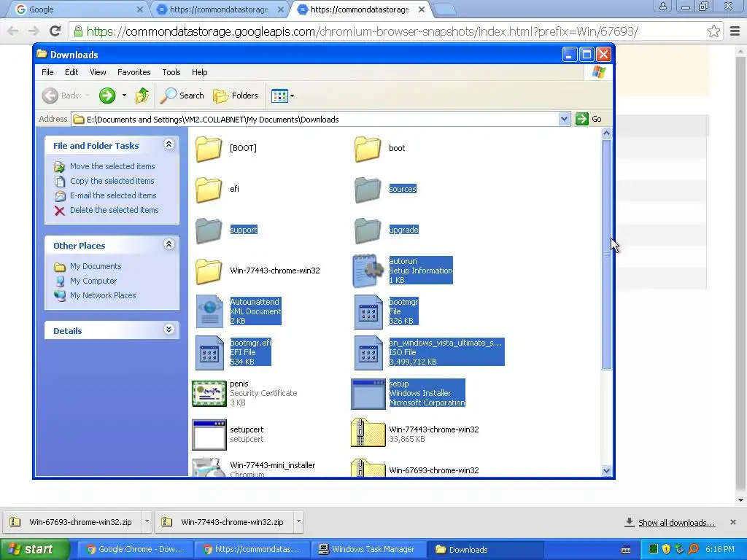Select the Win-67693-chrome-win32 zip icon in Explorer
The image size is (747, 560).
coord(368,467)
